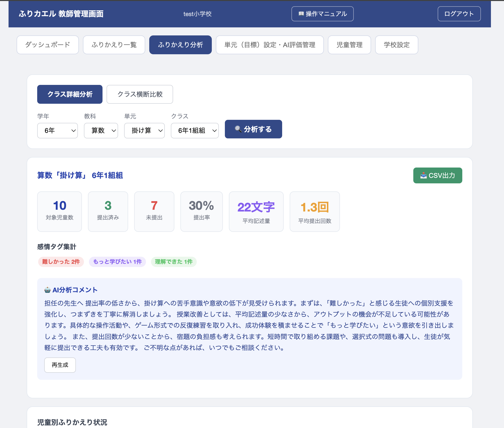
Task: Expand the 単元 dropdown showing 掛け算
Action: tap(144, 131)
